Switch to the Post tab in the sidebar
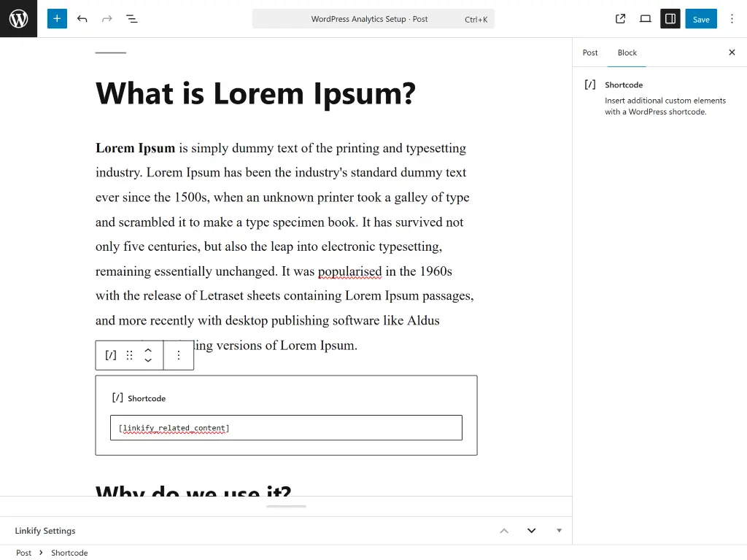Viewport: 747px width, 560px height. [x=590, y=52]
